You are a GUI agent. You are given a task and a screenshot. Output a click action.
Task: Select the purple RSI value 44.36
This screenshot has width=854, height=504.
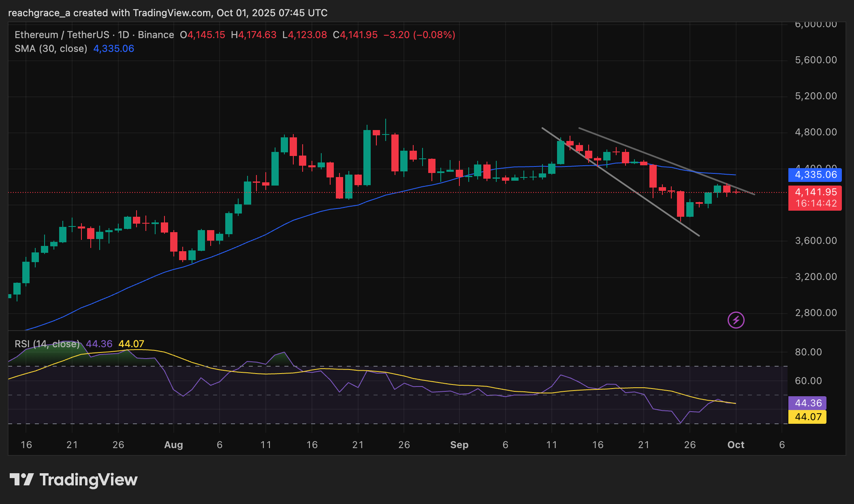coord(99,344)
